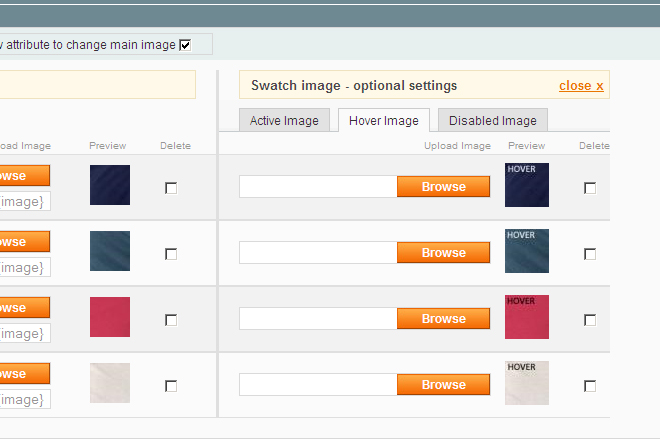The height and width of the screenshot is (440, 660).
Task: Toggle the change main image attribute checkbox
Action: click(x=185, y=45)
